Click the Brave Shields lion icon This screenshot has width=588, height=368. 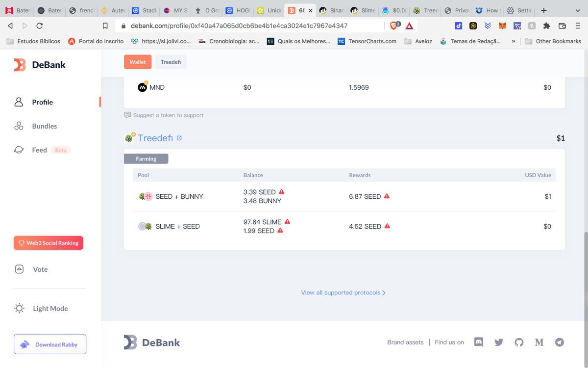(394, 26)
